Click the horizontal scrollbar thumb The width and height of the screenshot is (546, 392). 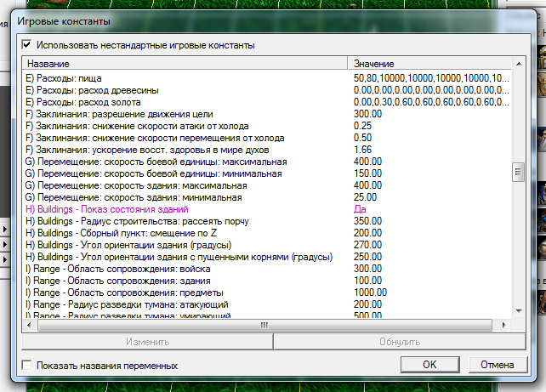pyautogui.click(x=264, y=325)
